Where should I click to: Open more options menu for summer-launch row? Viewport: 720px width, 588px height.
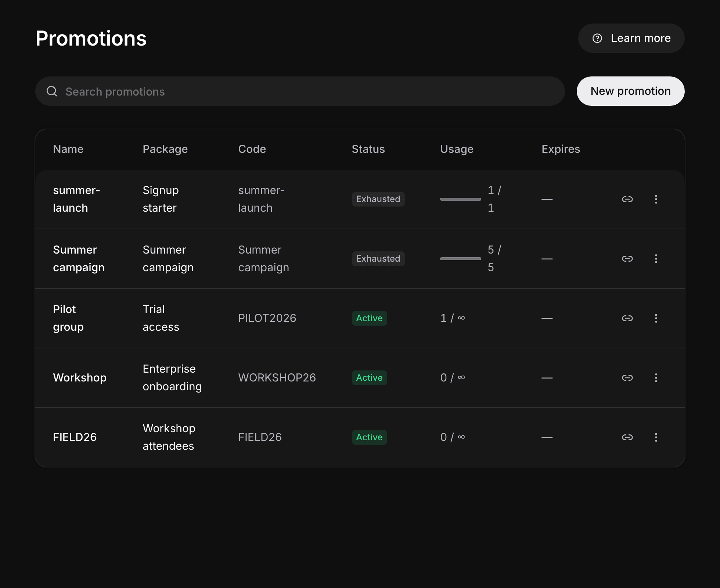click(656, 199)
